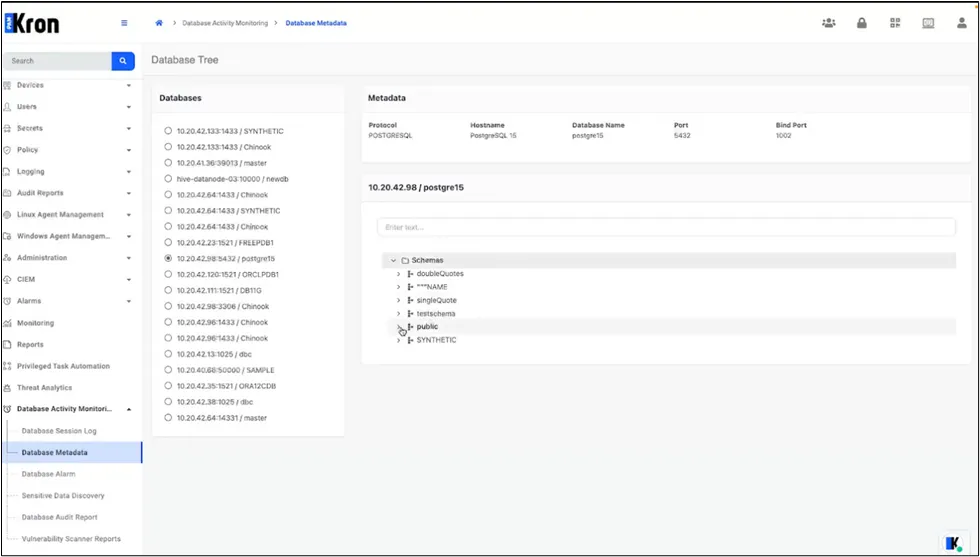Open the Reports menu label
This screenshot has height=557, width=980.
[30, 344]
